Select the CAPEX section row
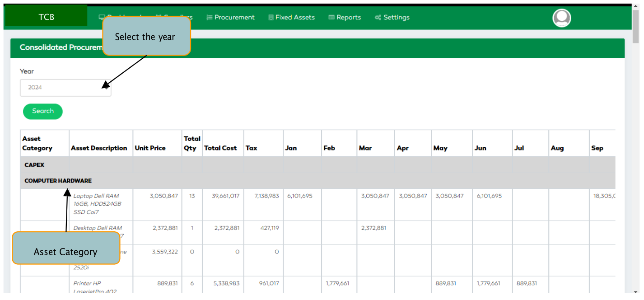This screenshot has height=300, width=644. tap(34, 165)
